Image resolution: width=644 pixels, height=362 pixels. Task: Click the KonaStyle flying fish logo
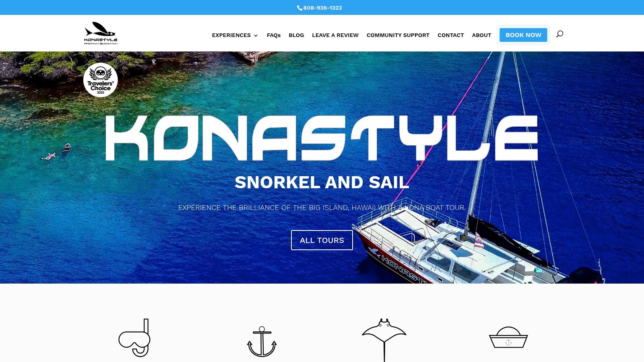101,33
